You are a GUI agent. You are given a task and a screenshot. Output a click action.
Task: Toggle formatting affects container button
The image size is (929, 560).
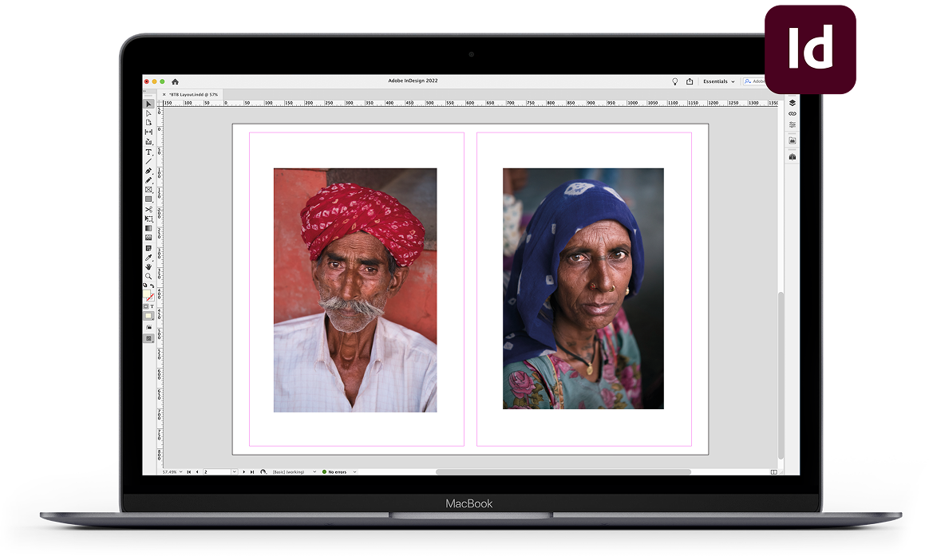pos(146,306)
